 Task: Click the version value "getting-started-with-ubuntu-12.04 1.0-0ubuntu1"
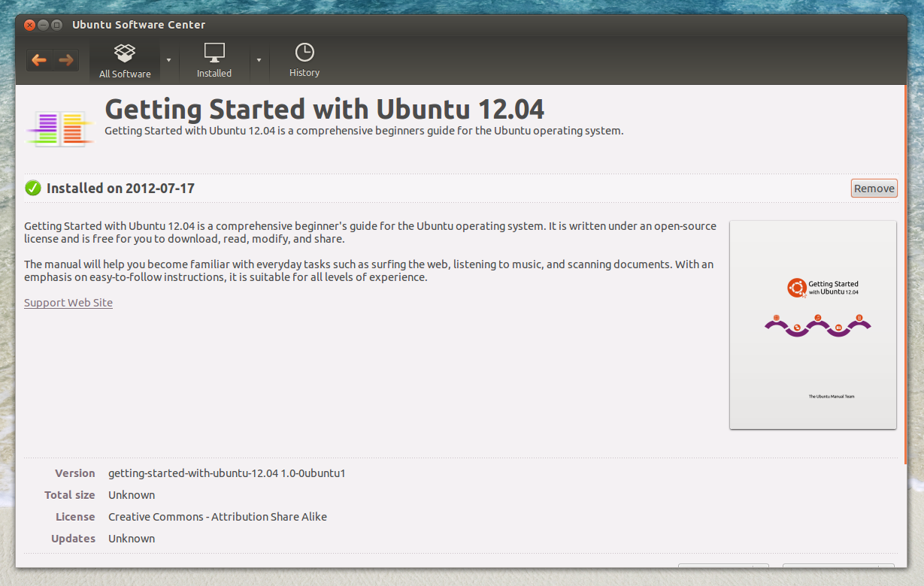point(226,473)
